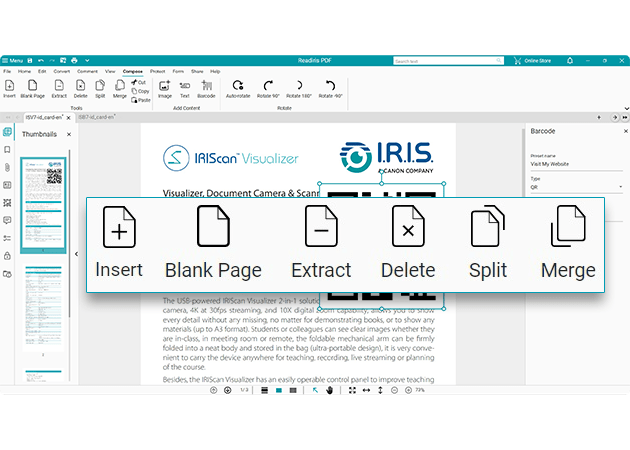Click the notifications bell icon
Screen dimensions: 630x450
[570, 61]
